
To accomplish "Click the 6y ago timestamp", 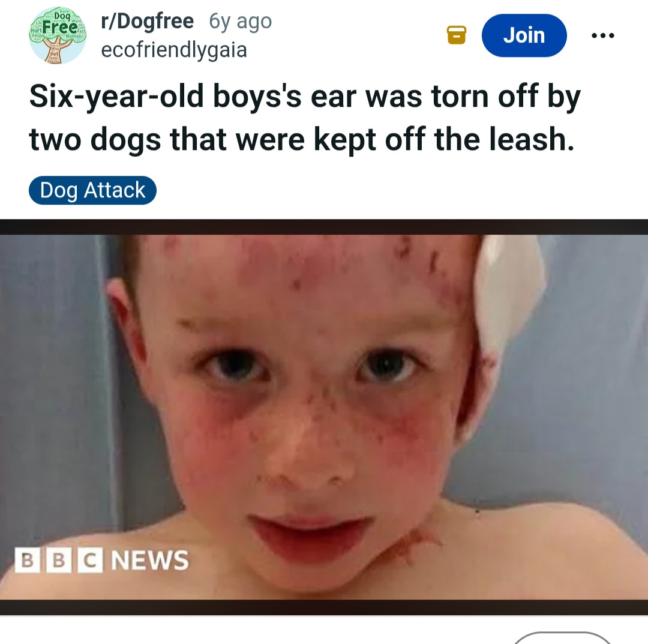I will (x=241, y=22).
